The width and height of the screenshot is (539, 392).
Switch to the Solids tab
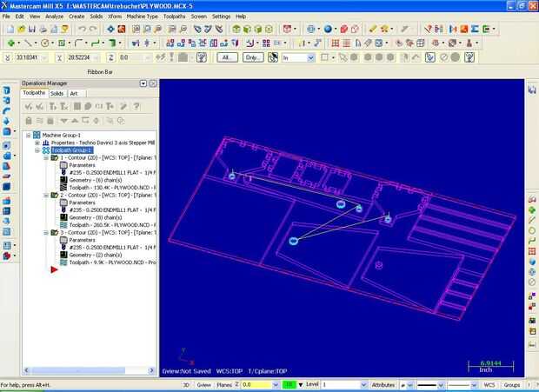point(57,94)
